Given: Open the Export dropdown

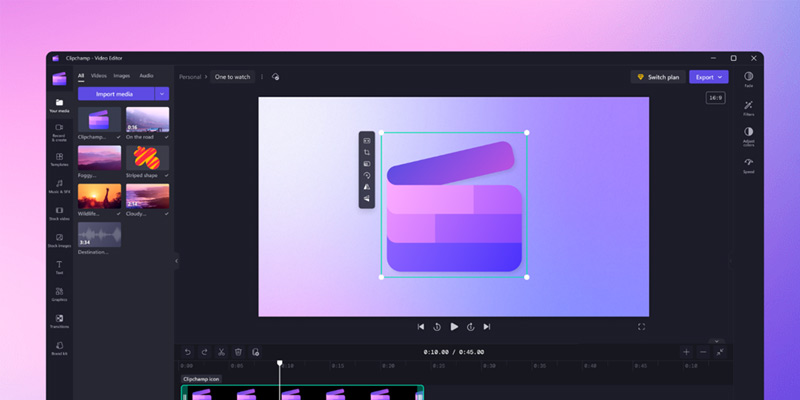Looking at the screenshot, I should point(709,77).
